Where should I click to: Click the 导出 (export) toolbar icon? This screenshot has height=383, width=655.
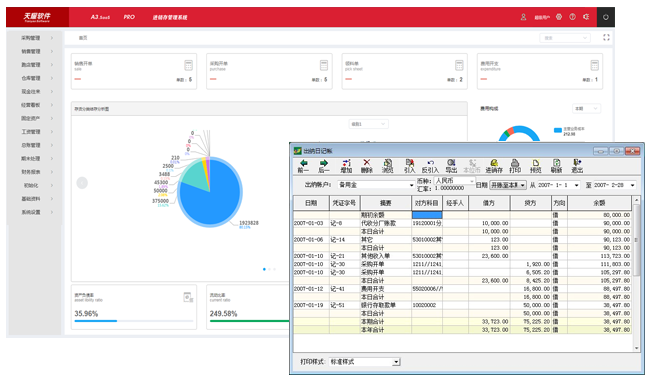click(451, 166)
